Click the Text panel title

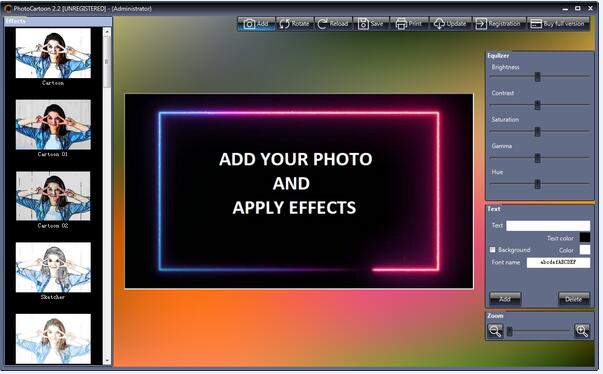(x=494, y=209)
